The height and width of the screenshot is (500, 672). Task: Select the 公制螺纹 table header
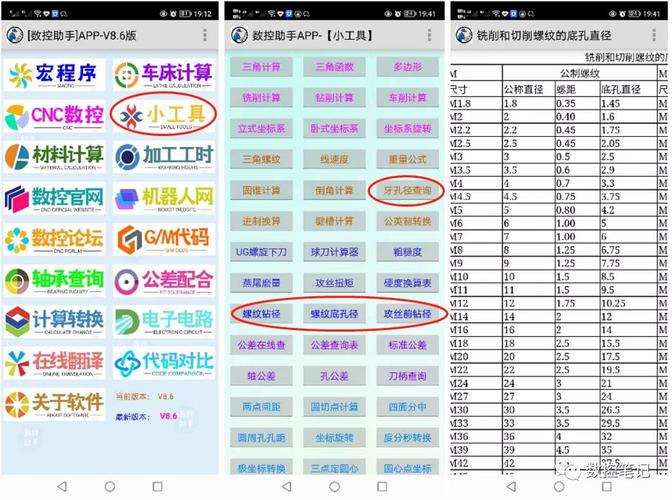pos(579,73)
